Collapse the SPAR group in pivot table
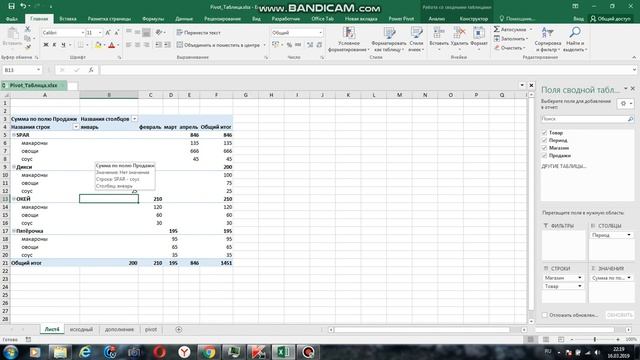 click(x=14, y=135)
